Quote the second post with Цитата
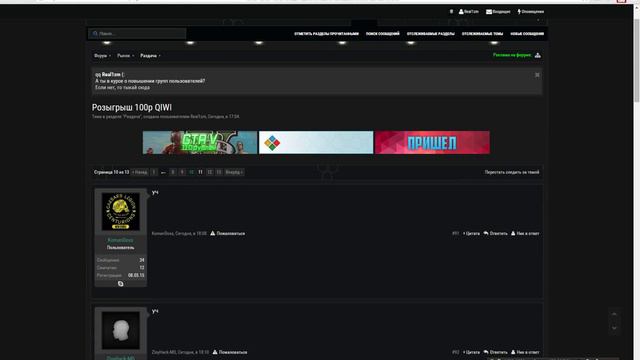This screenshot has height=360, width=640. [471, 352]
